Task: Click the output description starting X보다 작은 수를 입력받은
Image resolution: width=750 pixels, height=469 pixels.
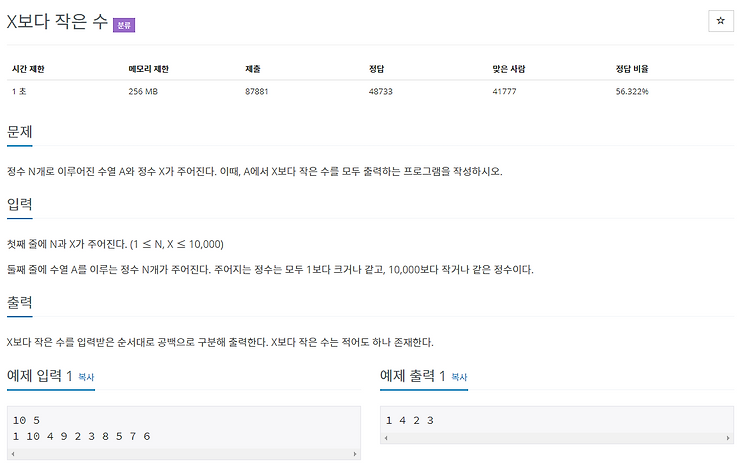Action: (220, 342)
